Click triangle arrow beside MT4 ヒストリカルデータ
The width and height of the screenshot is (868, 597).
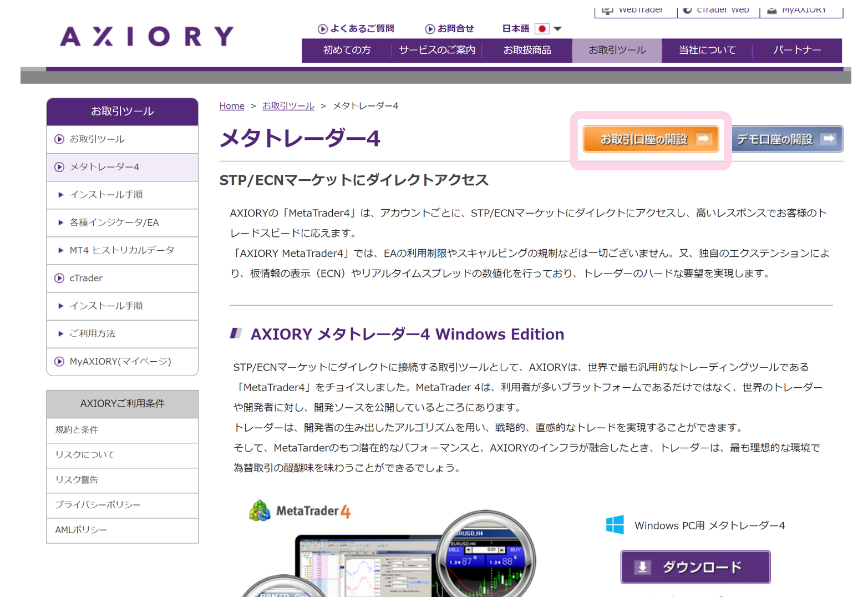(x=60, y=250)
